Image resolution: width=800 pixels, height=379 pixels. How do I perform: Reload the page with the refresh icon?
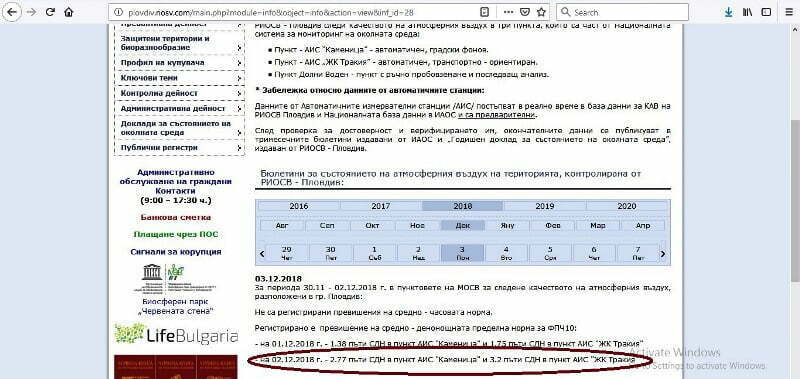[x=50, y=12]
